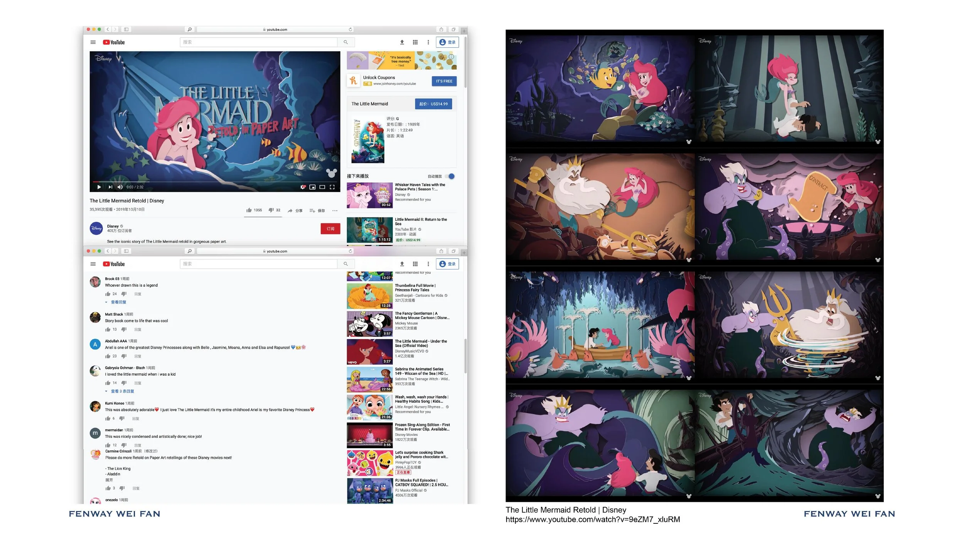This screenshot has height=560, width=964.
Task: Open Under the Sea Official Video thumbnail
Action: pos(369,352)
